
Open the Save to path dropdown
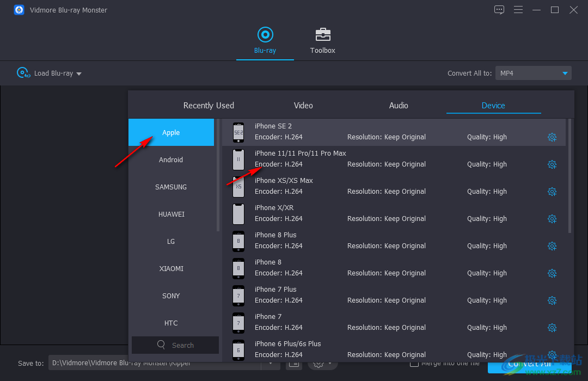coord(271,363)
